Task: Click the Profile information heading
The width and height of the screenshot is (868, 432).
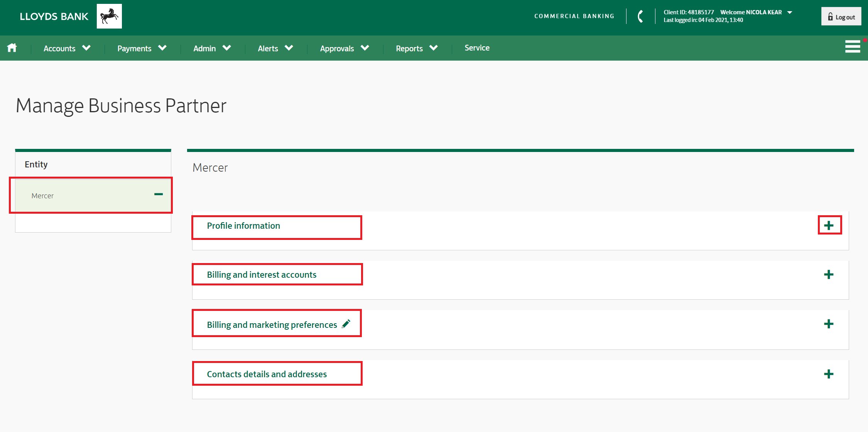Action: pyautogui.click(x=243, y=226)
